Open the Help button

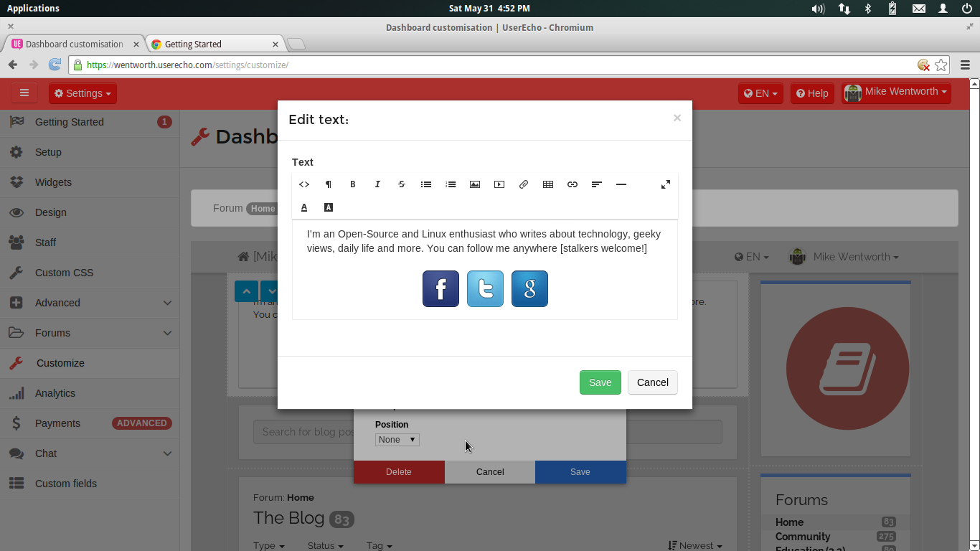812,93
